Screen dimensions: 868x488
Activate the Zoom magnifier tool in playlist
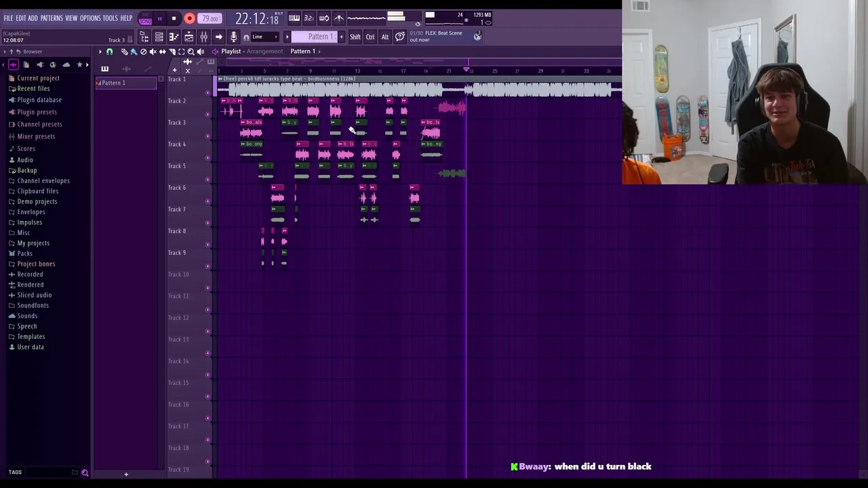click(191, 52)
